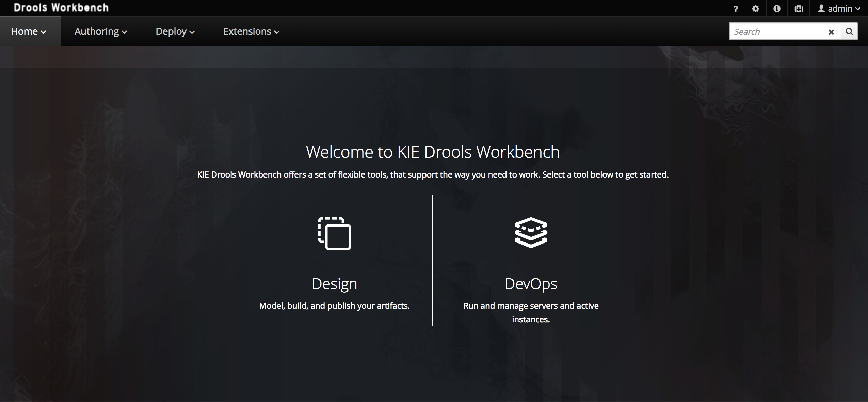Open the info circle icon
Screen dimensions: 868x402
776,8
